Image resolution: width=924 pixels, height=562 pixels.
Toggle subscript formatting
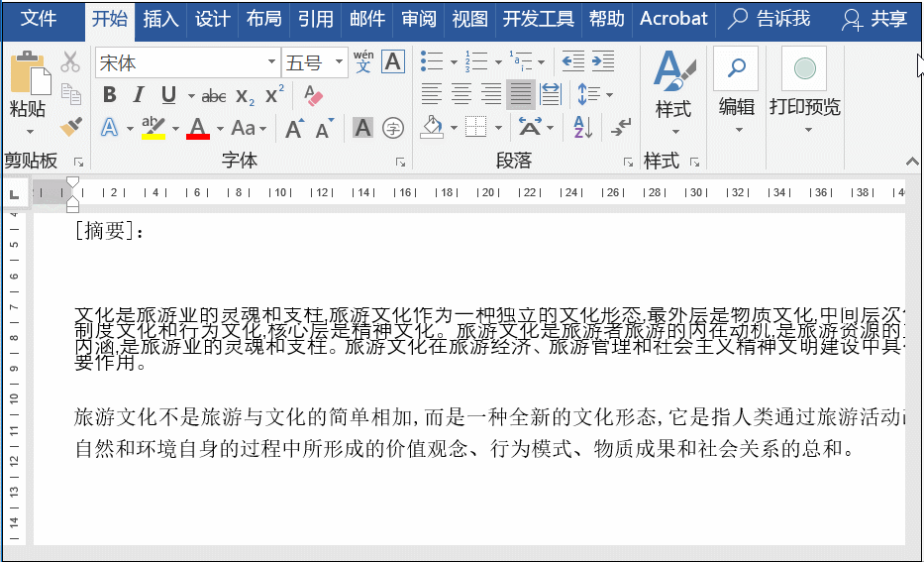pos(245,96)
